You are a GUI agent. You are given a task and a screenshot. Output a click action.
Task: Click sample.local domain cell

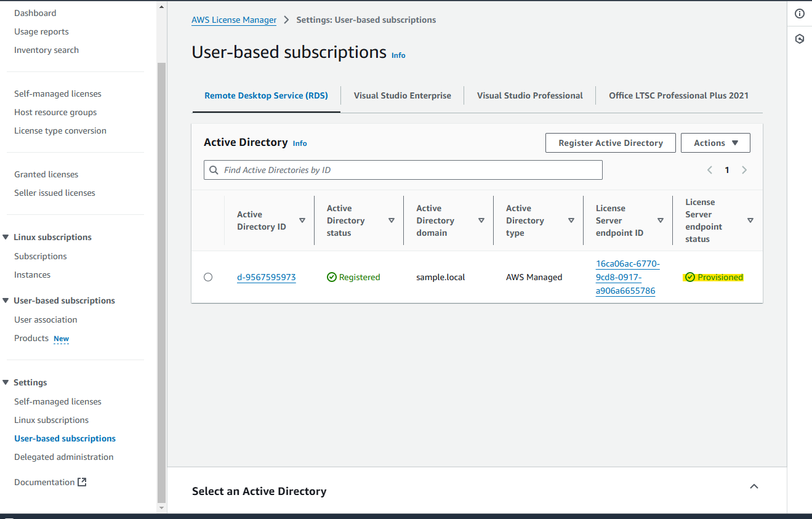click(441, 277)
